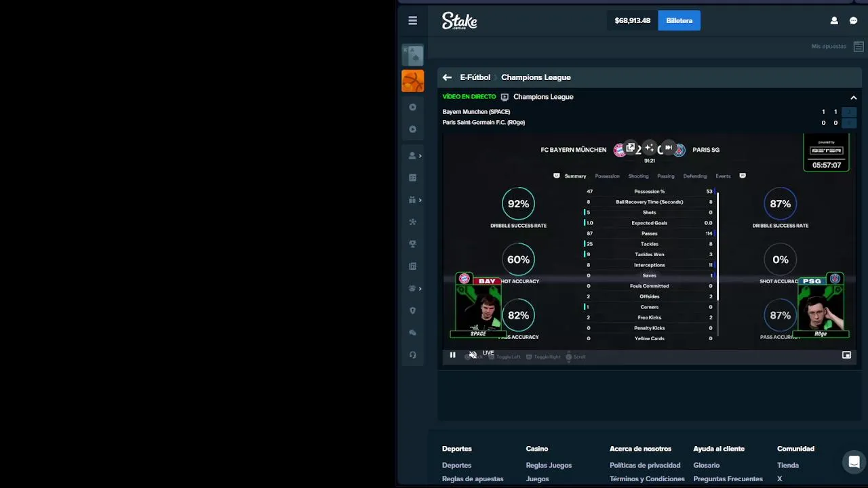This screenshot has height=488, width=868.
Task: Open Términos y Condiciones footer link
Action: (x=647, y=479)
